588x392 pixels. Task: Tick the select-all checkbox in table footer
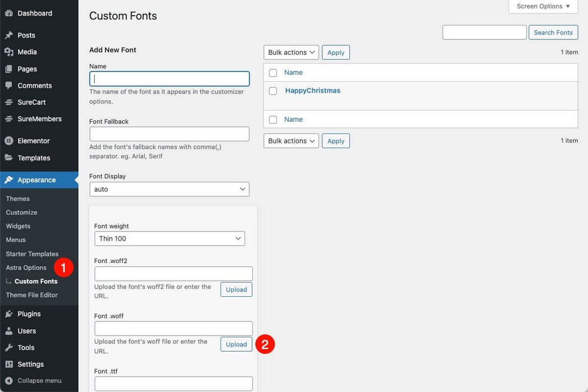point(273,119)
